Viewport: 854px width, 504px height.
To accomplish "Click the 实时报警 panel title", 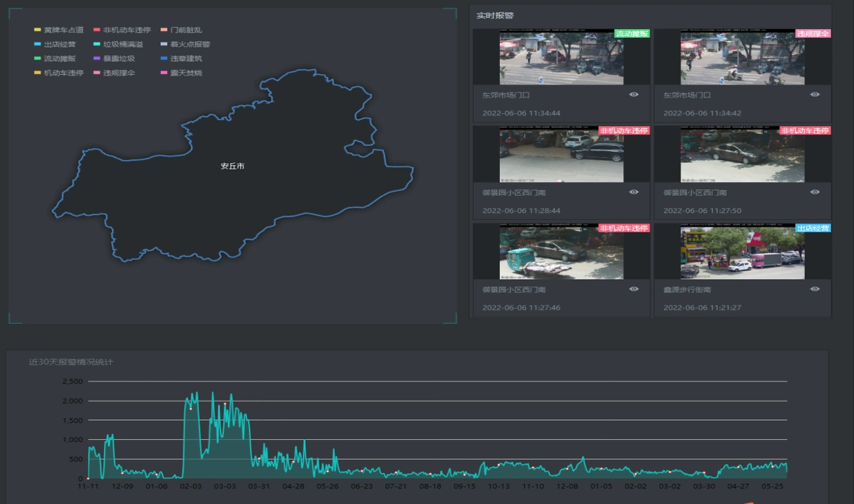I will [495, 16].
